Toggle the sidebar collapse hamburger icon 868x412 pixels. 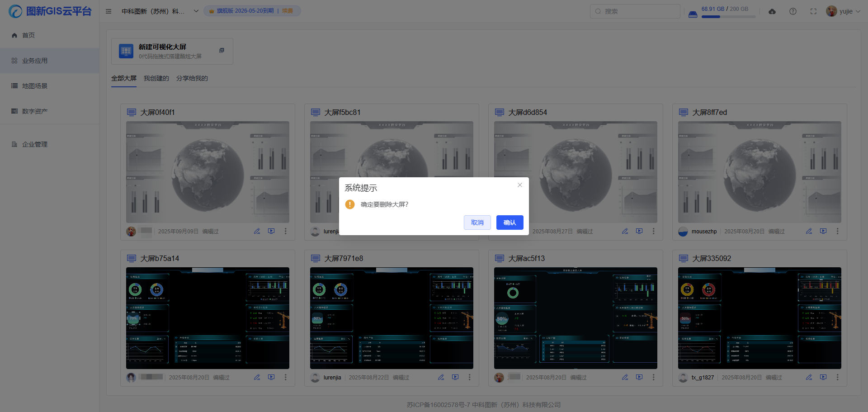108,11
